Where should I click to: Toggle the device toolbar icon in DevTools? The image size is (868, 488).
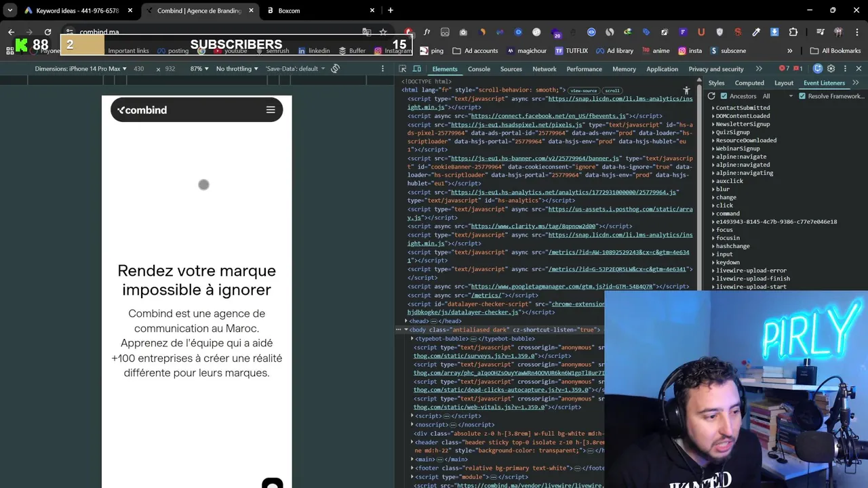416,68
